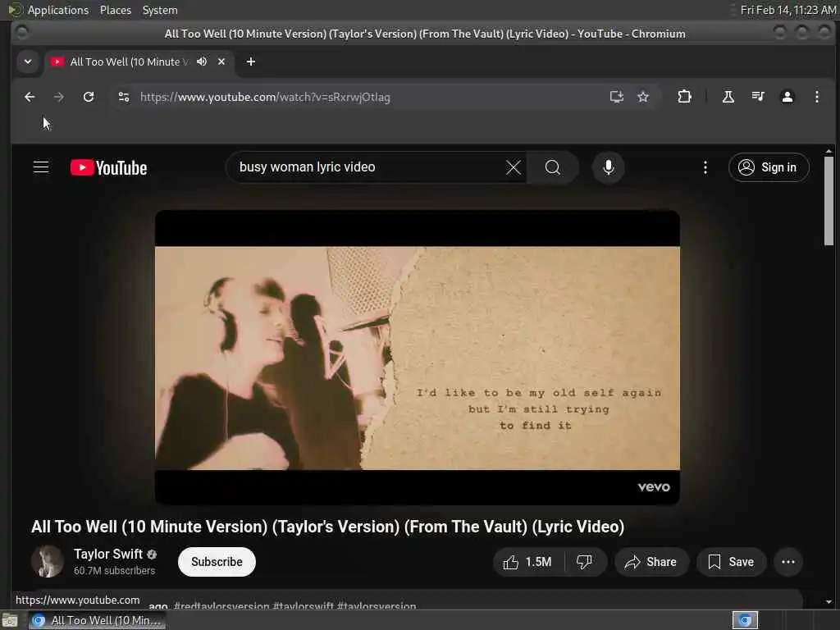Open the Places menu

tap(115, 10)
